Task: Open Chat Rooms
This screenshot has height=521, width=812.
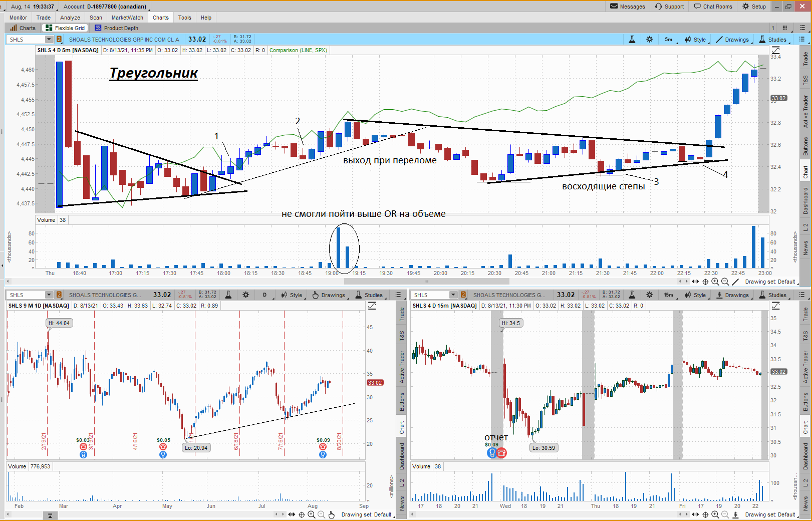Action: [x=713, y=7]
